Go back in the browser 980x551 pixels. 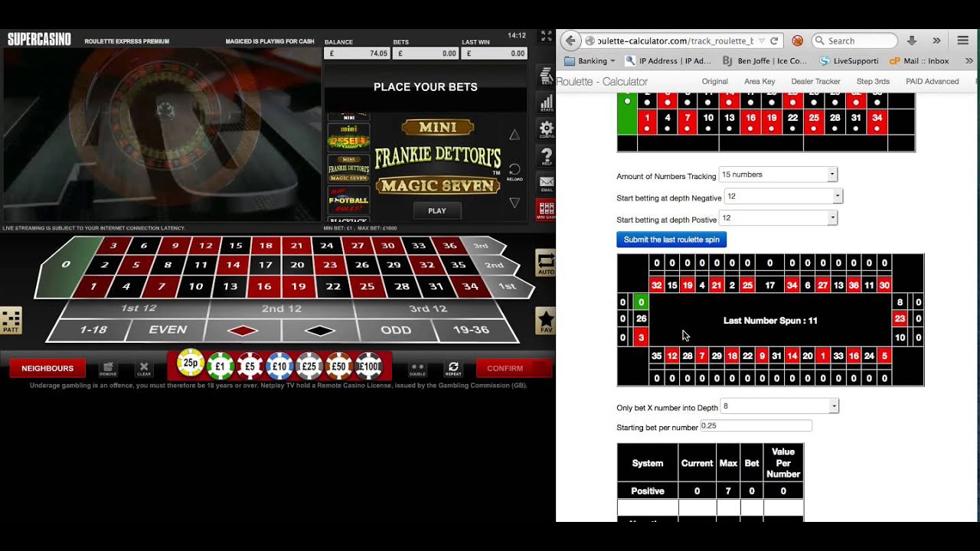click(x=570, y=41)
